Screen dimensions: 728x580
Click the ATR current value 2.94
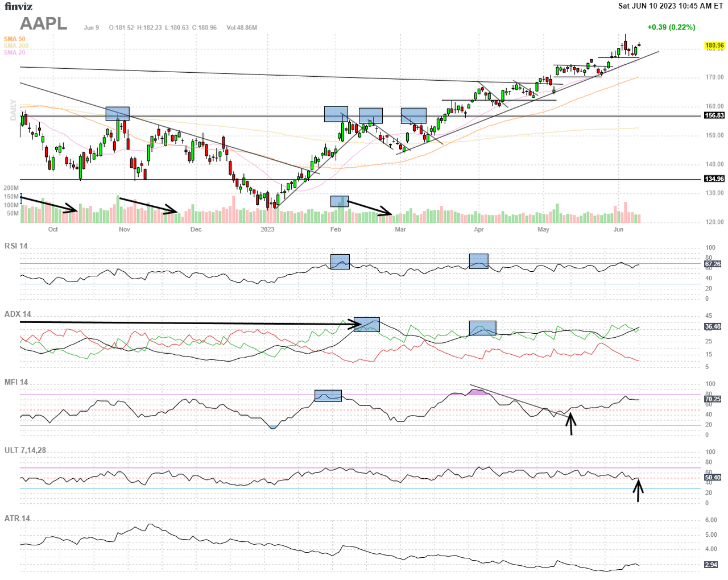tap(711, 565)
